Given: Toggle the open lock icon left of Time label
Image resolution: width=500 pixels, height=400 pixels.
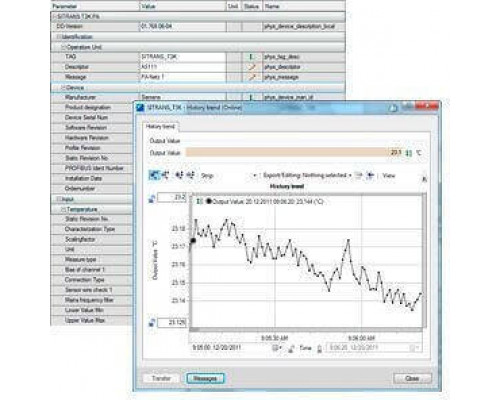Looking at the screenshot, I should [291, 349].
